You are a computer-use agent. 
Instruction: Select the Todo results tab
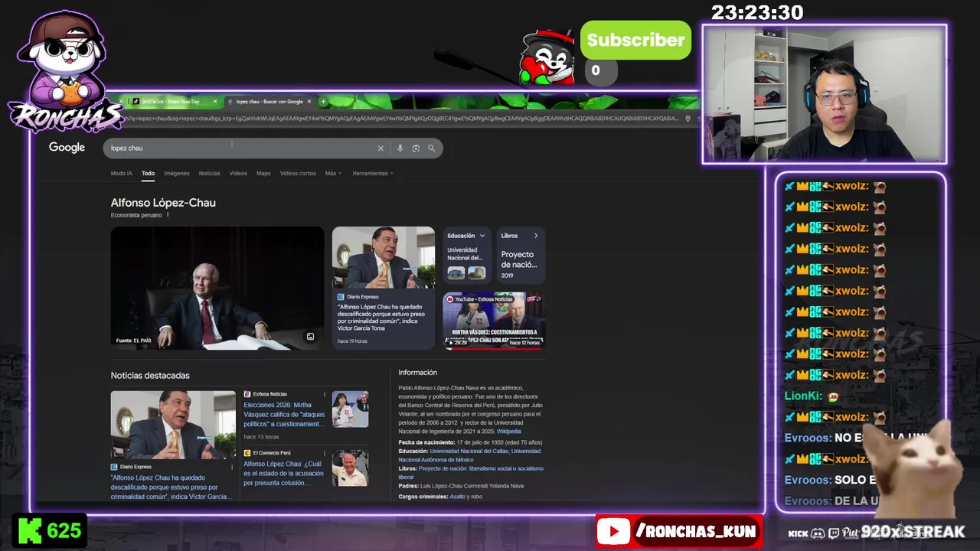[x=148, y=174]
